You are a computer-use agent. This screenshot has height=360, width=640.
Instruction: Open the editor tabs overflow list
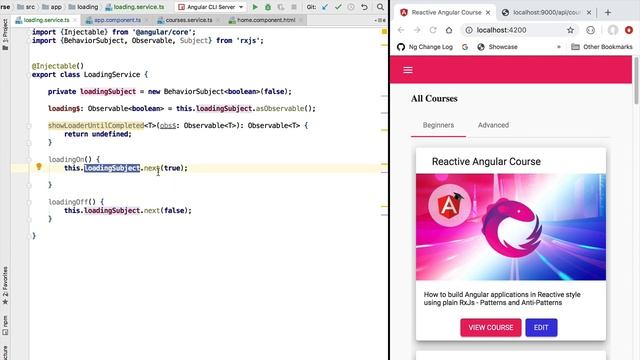[380, 20]
